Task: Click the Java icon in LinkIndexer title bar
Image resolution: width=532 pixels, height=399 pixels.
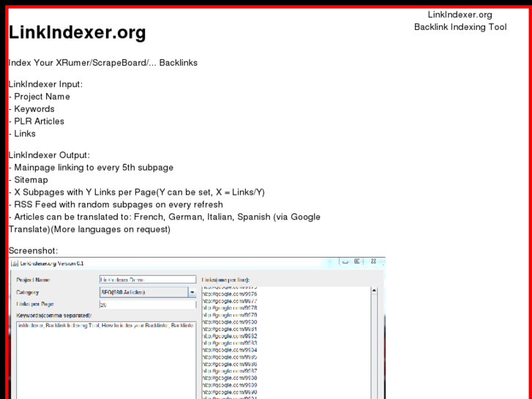Action: pos(15,263)
